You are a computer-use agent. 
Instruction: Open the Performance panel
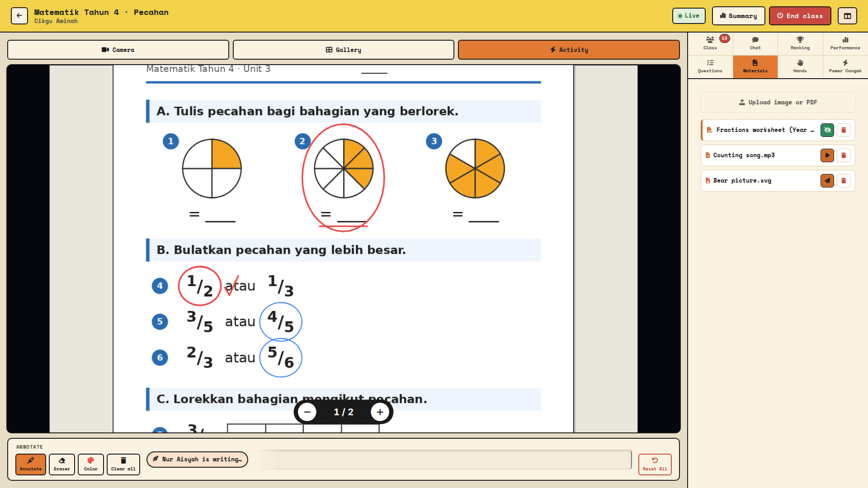(845, 43)
